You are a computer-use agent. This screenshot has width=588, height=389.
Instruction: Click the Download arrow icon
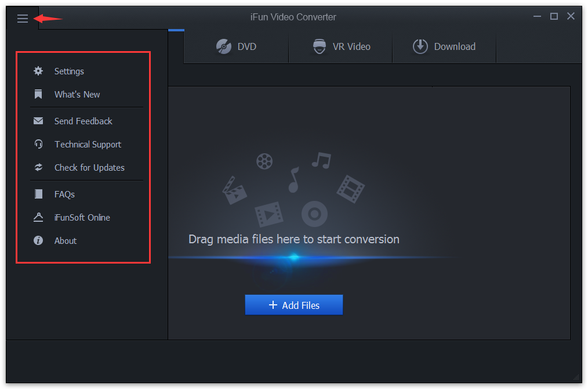[x=420, y=46]
